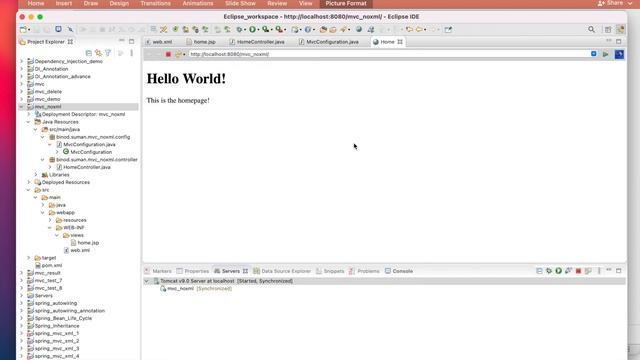This screenshot has height=360, width=640.
Task: Click the Run green circle toolbar icon
Action: pos(253,29)
